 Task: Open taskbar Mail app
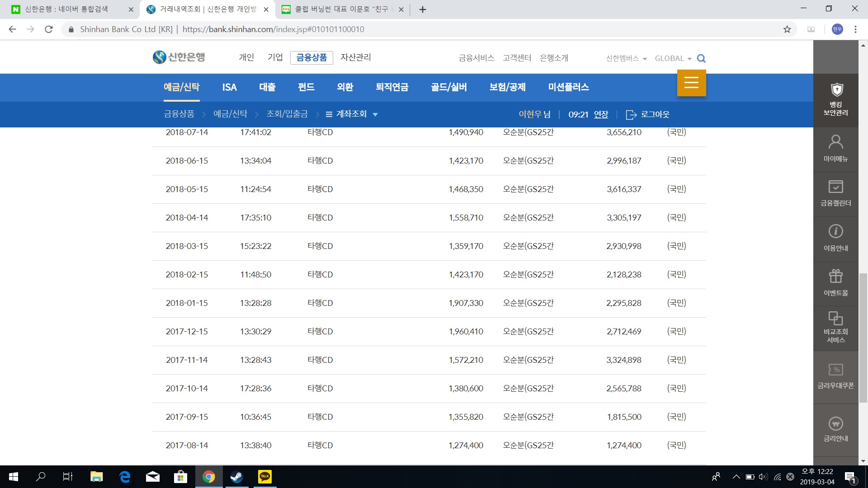click(153, 477)
